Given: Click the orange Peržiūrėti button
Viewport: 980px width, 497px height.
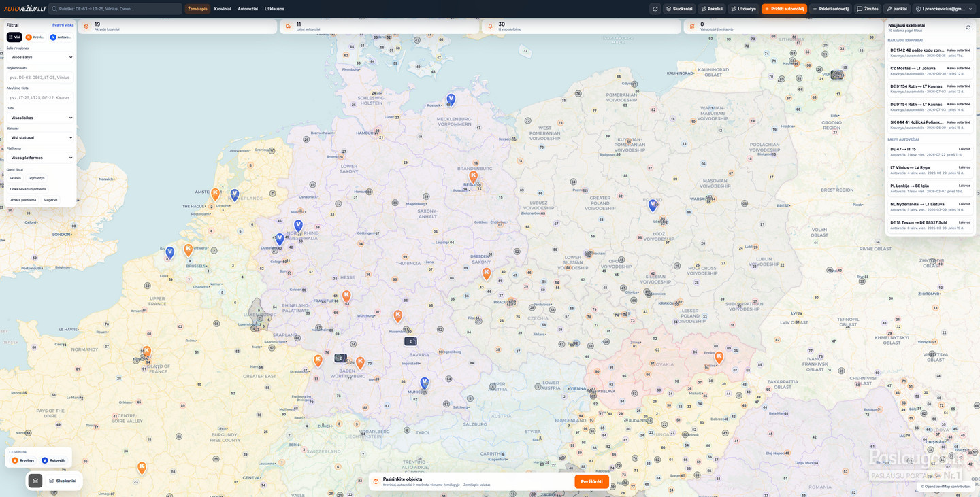Looking at the screenshot, I should point(591,481).
